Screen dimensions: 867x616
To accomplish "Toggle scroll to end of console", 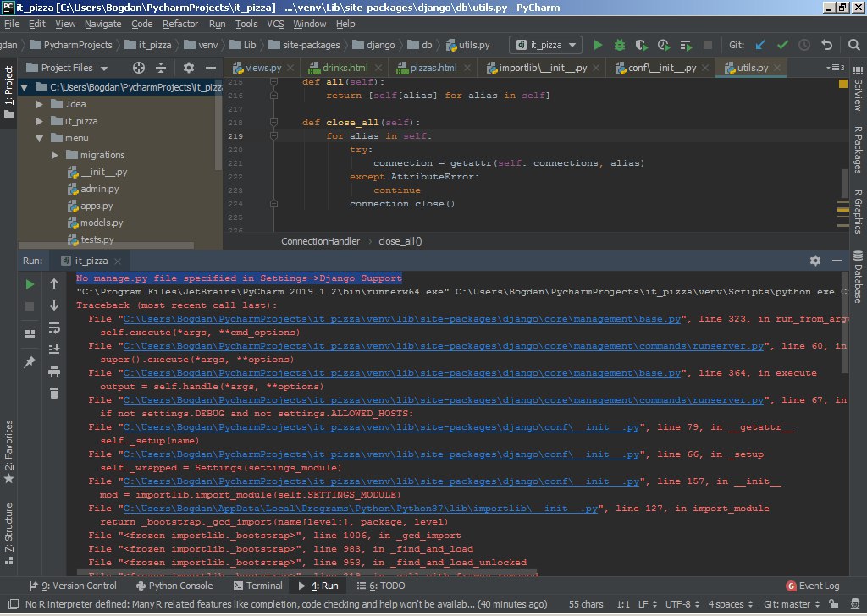I will (x=53, y=349).
